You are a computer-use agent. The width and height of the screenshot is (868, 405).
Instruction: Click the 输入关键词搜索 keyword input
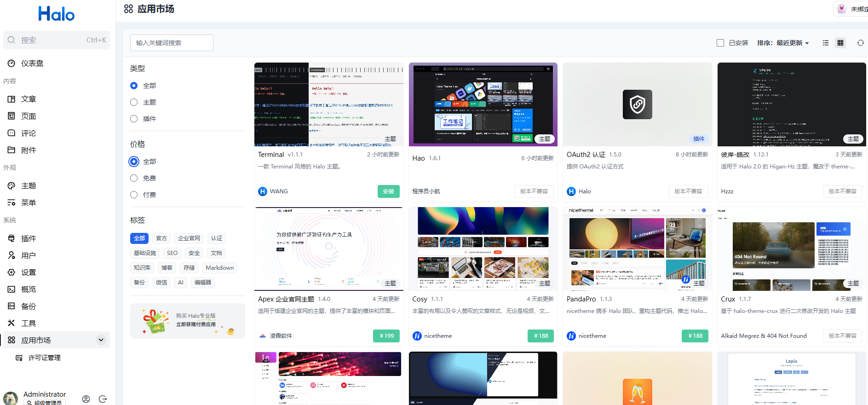coord(172,43)
